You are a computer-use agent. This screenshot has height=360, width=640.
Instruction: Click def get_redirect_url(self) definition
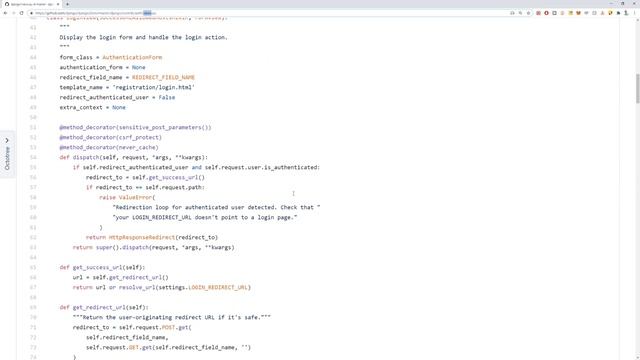[x=104, y=307]
